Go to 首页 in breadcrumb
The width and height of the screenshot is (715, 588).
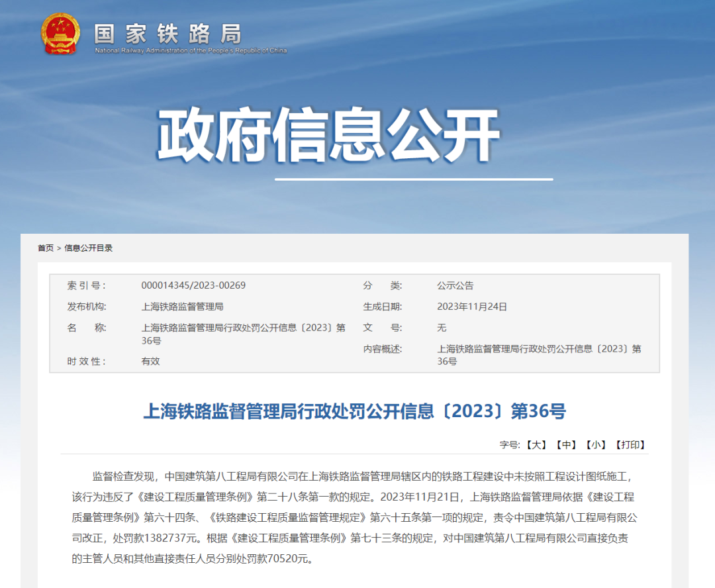click(x=46, y=248)
